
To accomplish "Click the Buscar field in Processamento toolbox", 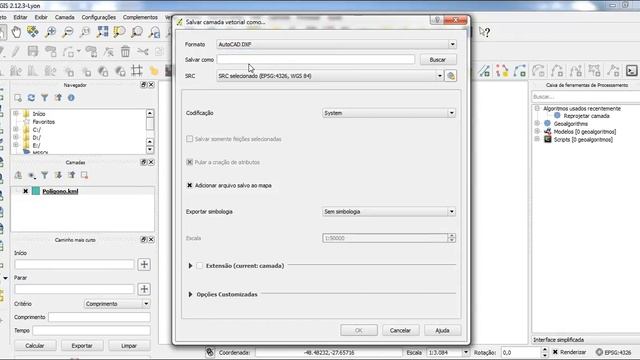I will [586, 97].
